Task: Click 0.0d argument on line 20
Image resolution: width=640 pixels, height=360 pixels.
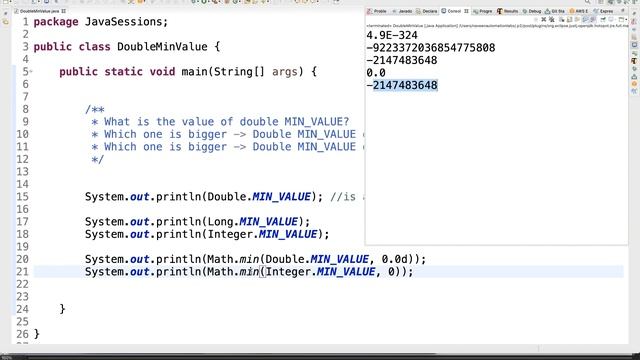Action: point(394,259)
